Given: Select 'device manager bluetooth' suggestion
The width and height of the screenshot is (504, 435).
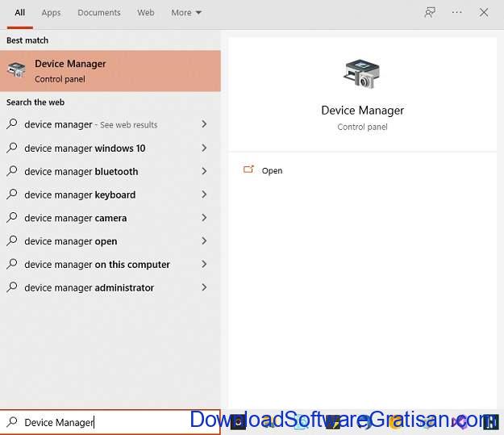Looking at the screenshot, I should pyautogui.click(x=81, y=171).
